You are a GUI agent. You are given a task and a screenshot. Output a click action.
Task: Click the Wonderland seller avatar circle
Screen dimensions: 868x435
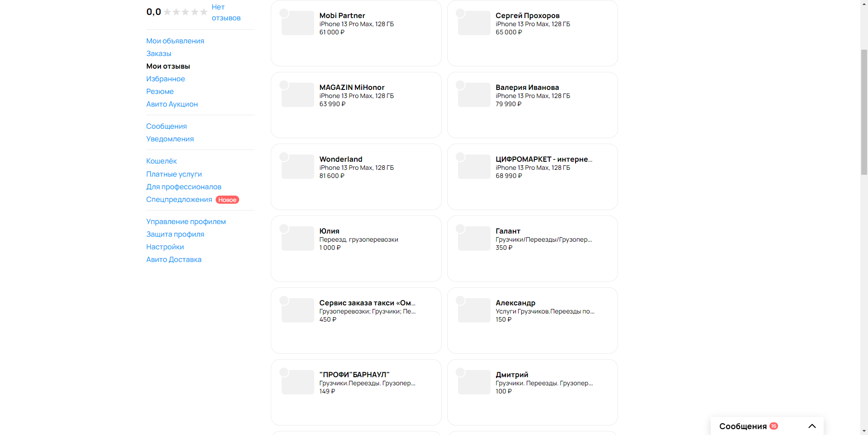point(284,157)
